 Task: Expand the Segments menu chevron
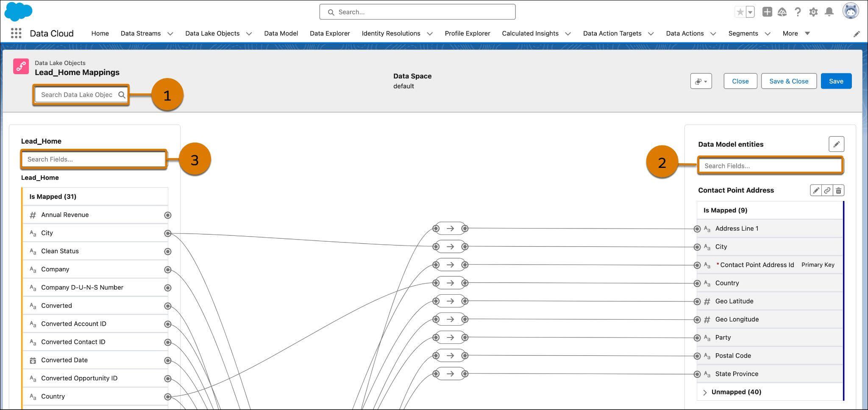click(x=767, y=33)
